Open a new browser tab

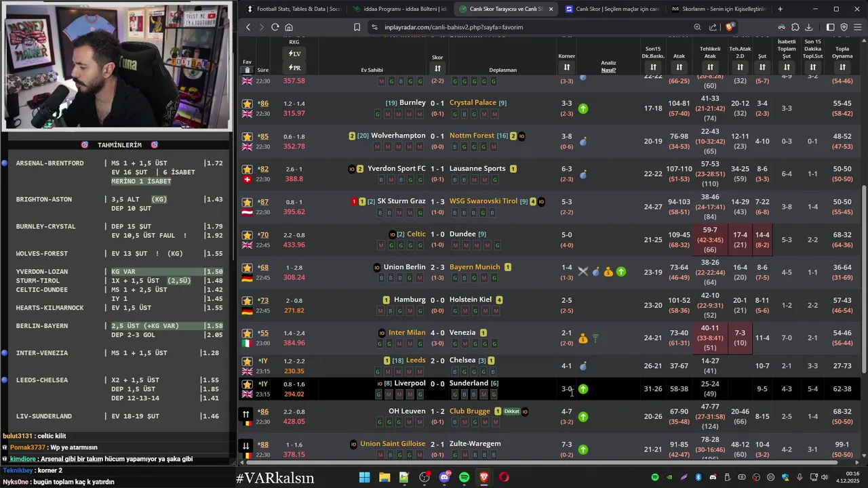[780, 9]
